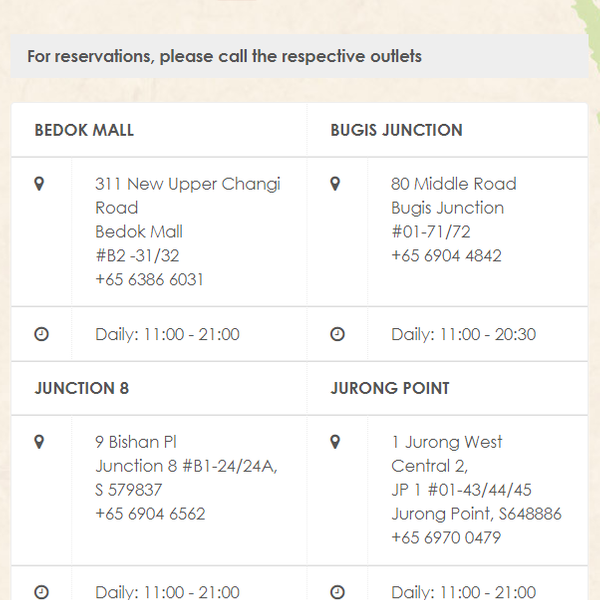
Task: Click the Jurong Point opening hours clock icon
Action: pos(337,591)
